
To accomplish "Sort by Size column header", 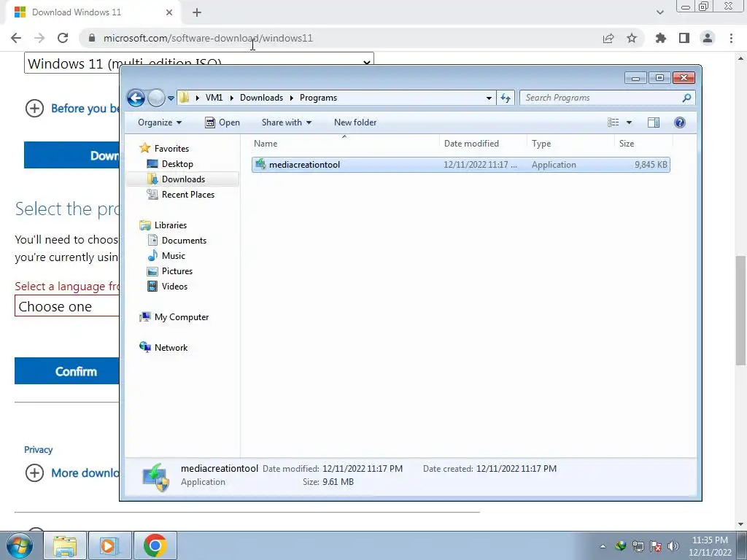I will [x=643, y=144].
